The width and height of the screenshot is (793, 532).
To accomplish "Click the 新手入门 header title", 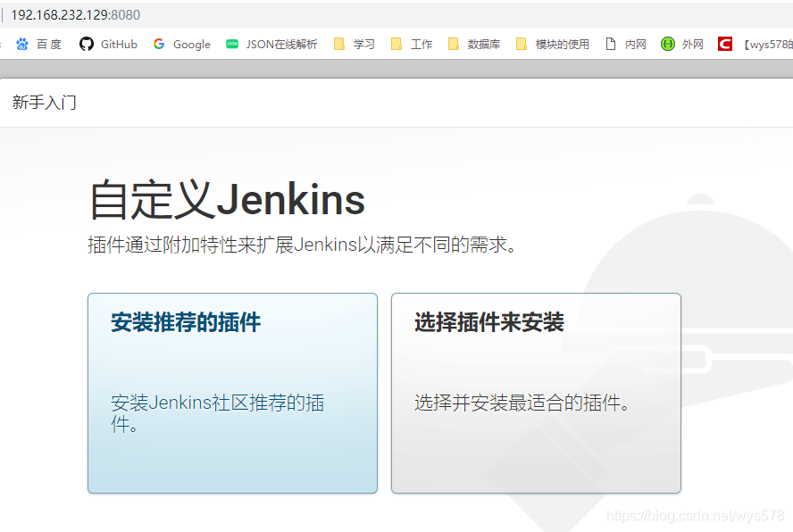I will click(45, 102).
